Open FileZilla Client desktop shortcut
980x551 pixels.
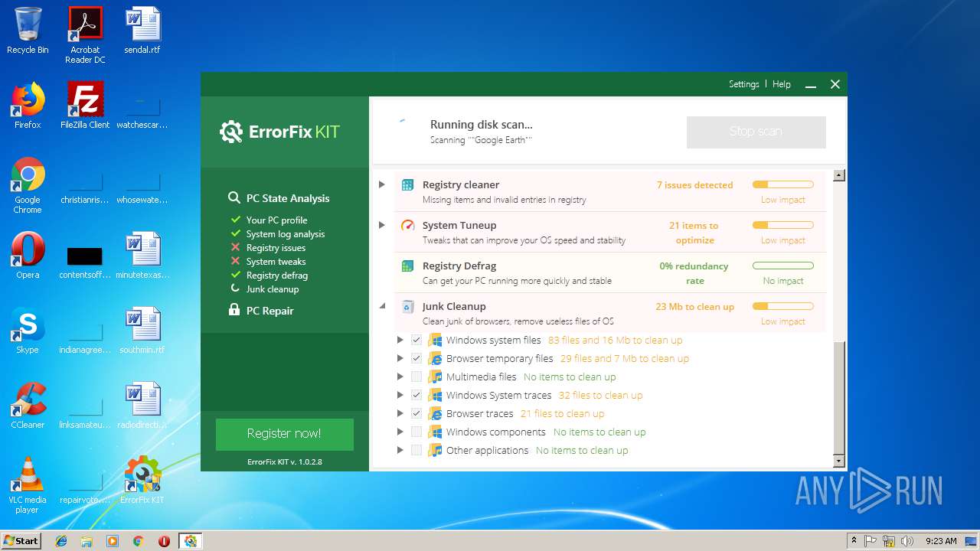point(85,106)
